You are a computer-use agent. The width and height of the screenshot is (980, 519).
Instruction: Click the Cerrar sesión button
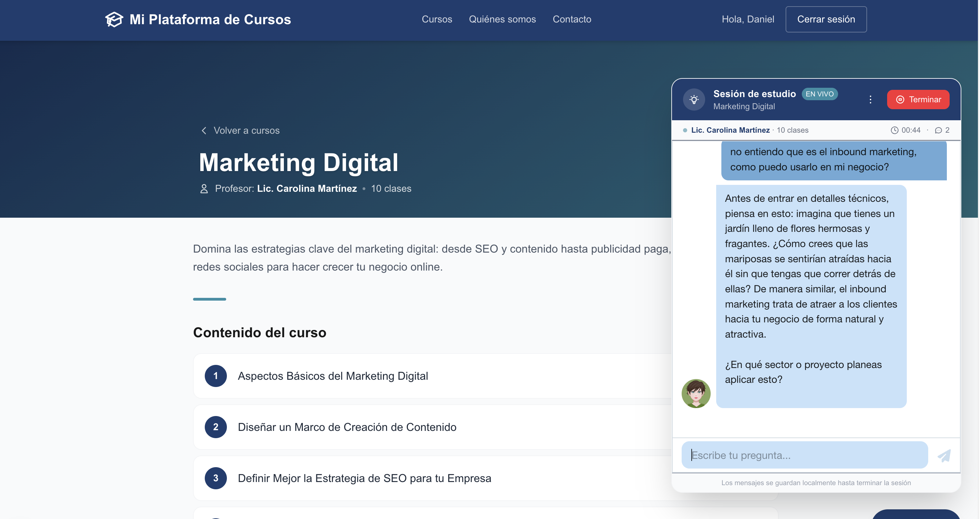click(826, 19)
